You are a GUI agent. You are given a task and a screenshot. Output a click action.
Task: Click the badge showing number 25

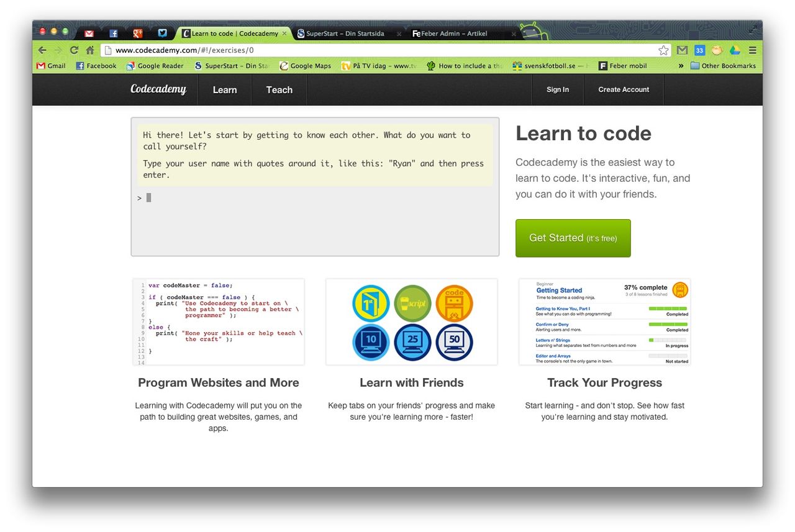(412, 342)
